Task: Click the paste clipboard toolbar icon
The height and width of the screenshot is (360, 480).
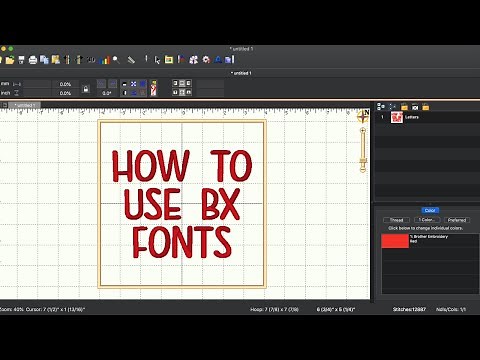Action: 56,60
